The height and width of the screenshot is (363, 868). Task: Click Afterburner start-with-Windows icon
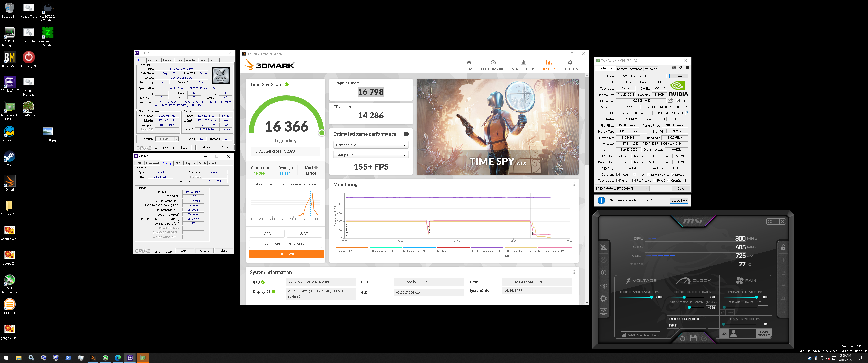click(x=770, y=222)
